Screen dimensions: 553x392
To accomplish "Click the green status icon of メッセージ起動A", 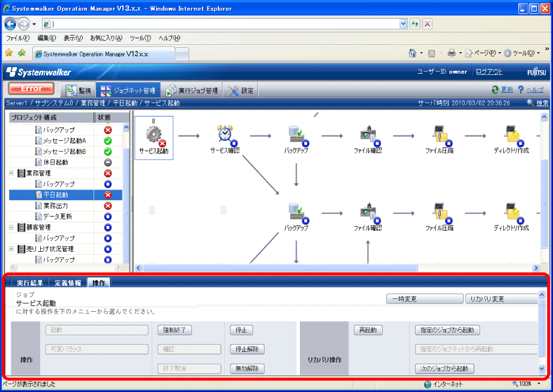I will [108, 141].
